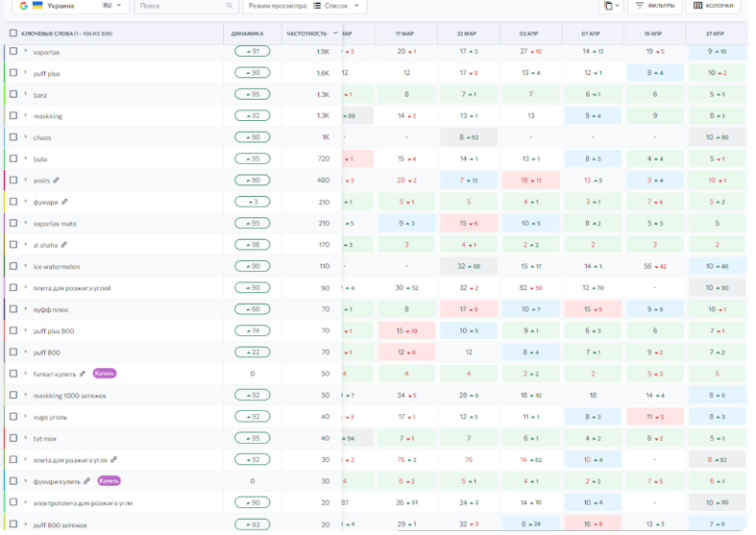
Task: Click the Динамика column header
Action: (247, 34)
